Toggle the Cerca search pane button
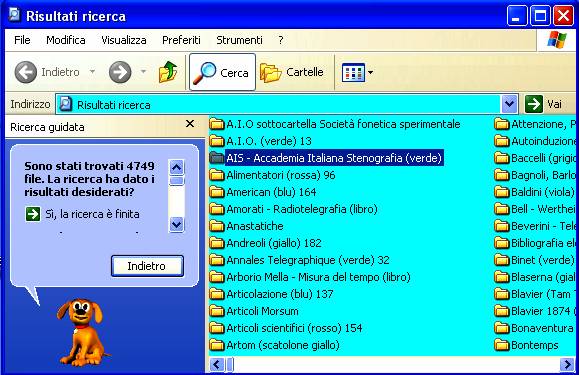 (222, 72)
